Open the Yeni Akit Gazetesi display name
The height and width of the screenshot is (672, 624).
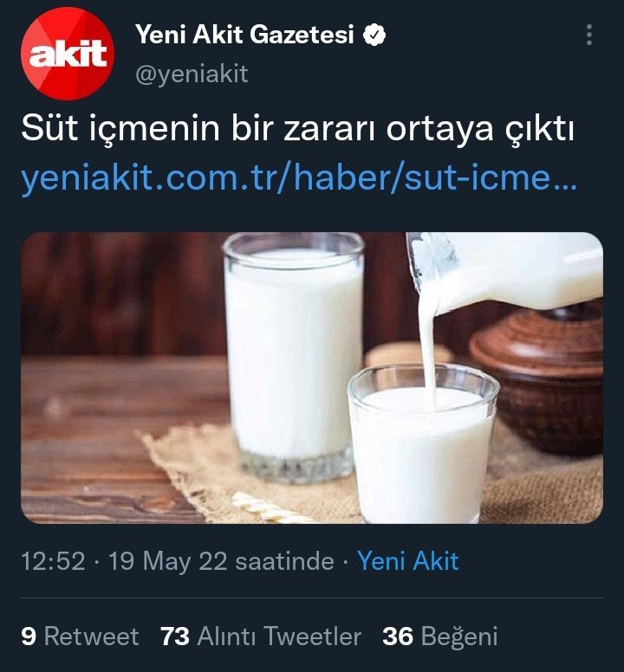pyautogui.click(x=244, y=35)
